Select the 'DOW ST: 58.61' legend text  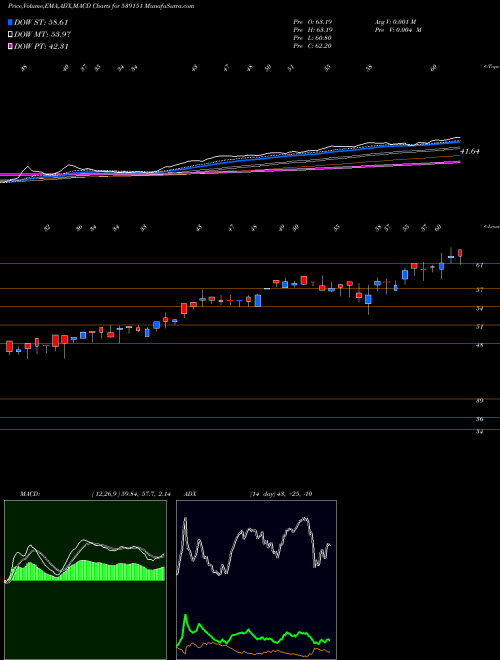(41, 22)
